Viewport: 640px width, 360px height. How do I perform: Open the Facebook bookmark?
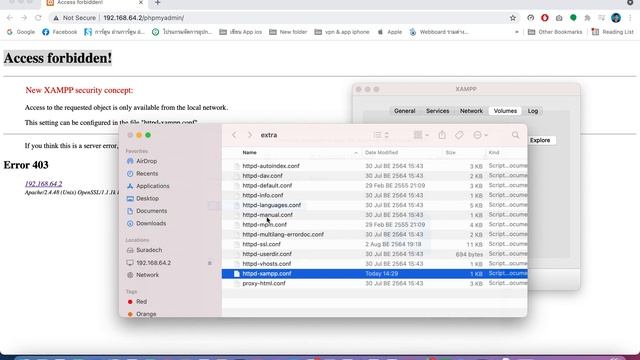click(60, 32)
